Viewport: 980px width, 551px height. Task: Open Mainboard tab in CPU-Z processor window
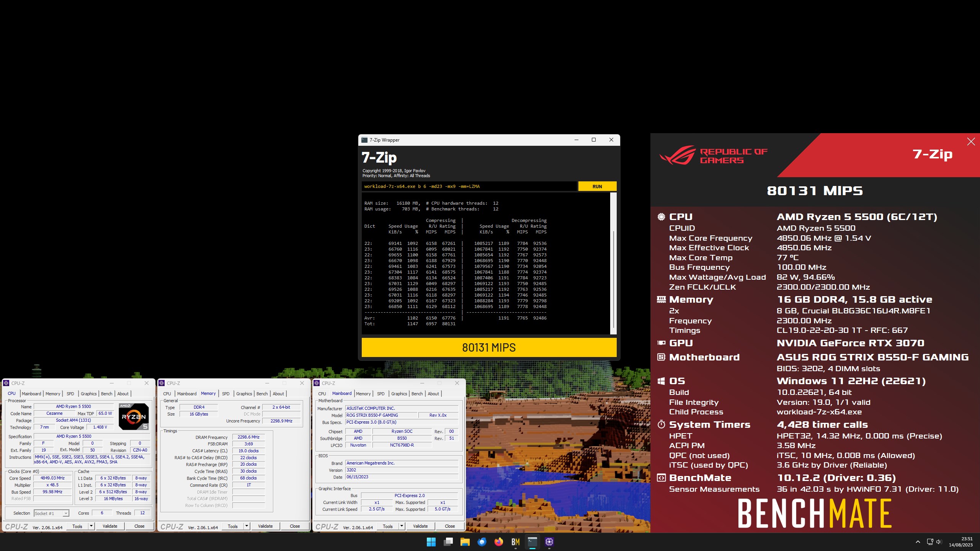coord(31,394)
